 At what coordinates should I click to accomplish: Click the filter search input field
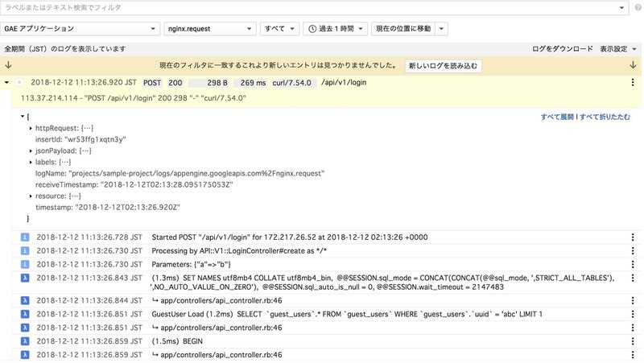pos(314,8)
